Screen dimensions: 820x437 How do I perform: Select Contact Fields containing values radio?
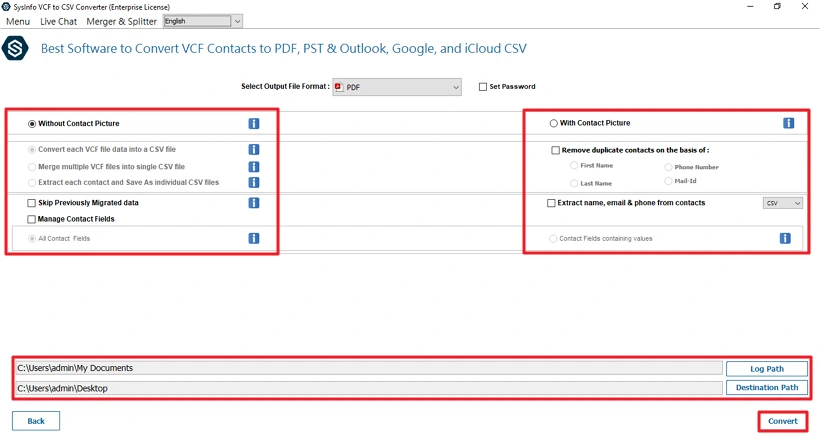(553, 238)
